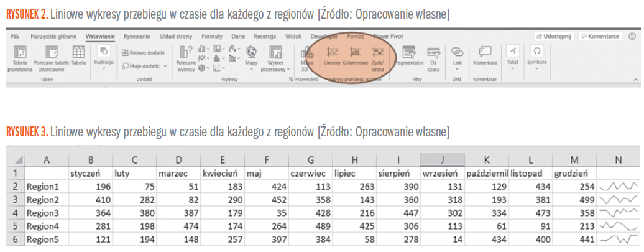
Task: Open the Moje dodatki dropdown
Action: 144,66
